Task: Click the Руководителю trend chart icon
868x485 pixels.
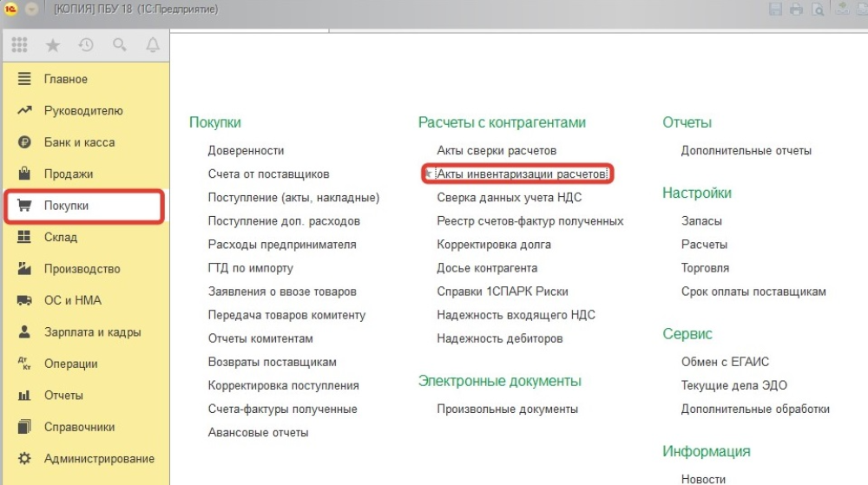Action: (x=24, y=110)
